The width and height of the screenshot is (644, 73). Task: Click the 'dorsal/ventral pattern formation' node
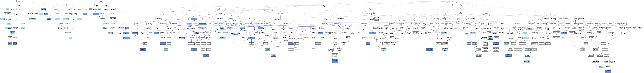click(x=243, y=28)
